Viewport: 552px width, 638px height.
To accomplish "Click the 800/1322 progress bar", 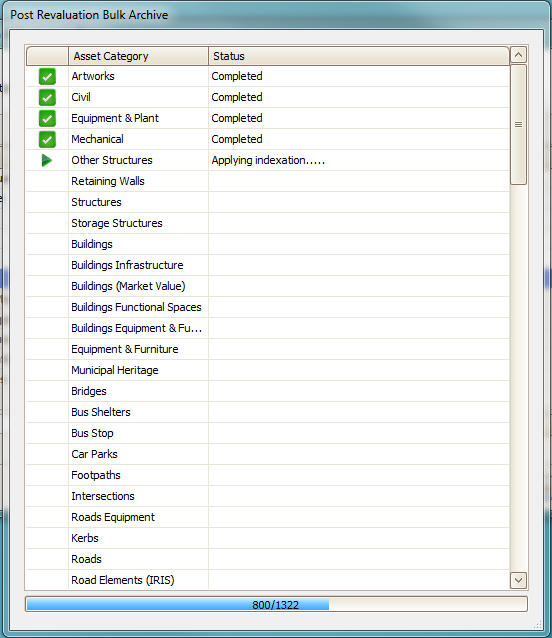I will click(276, 605).
